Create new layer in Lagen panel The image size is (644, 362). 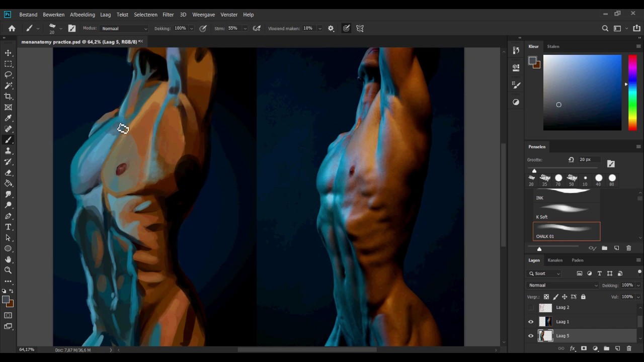click(617, 348)
